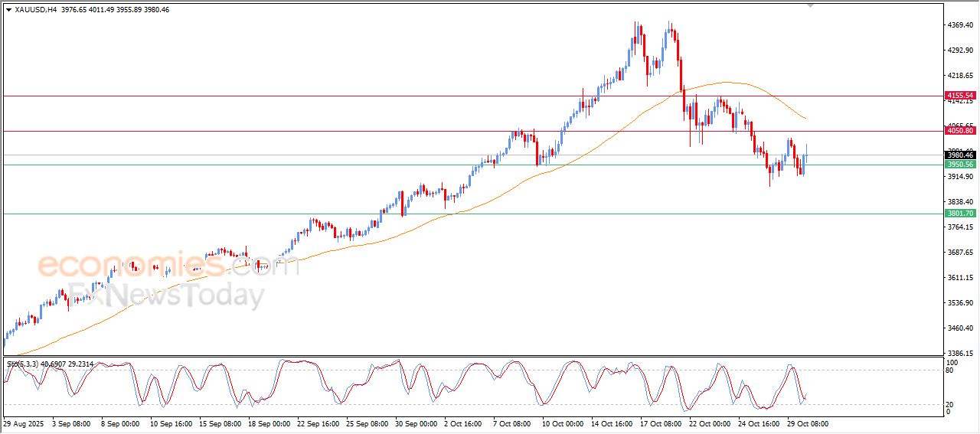Click the stochastic 80 level label

(951, 370)
